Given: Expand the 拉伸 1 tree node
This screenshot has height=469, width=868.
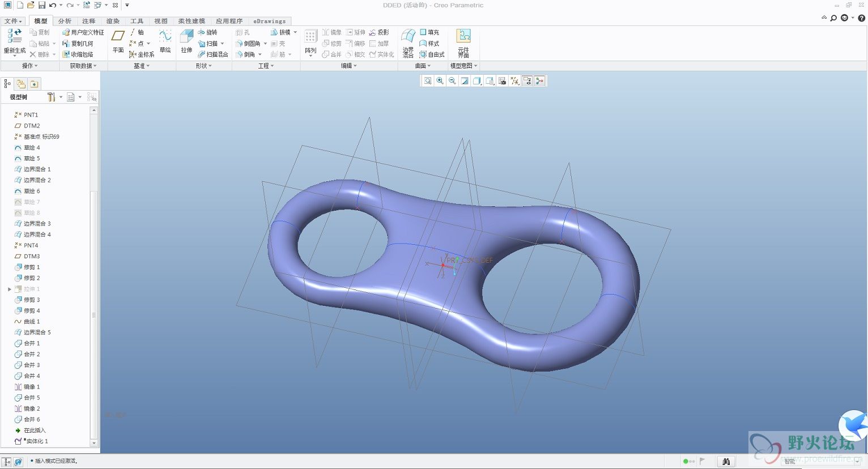Looking at the screenshot, I should [x=10, y=289].
